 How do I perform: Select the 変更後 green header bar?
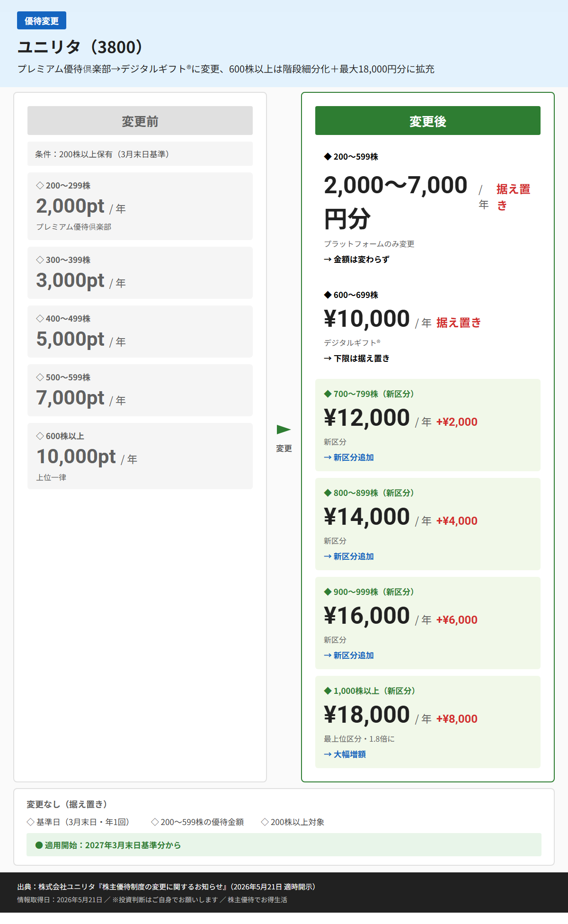click(428, 121)
